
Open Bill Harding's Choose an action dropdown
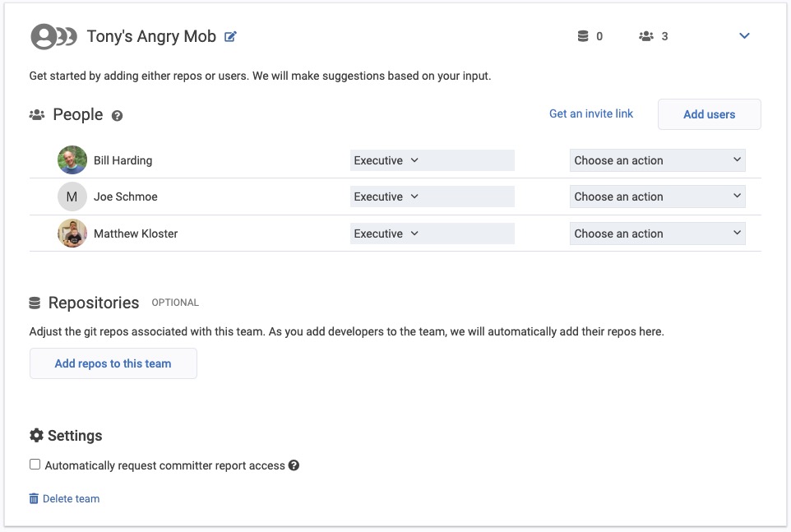[657, 160]
